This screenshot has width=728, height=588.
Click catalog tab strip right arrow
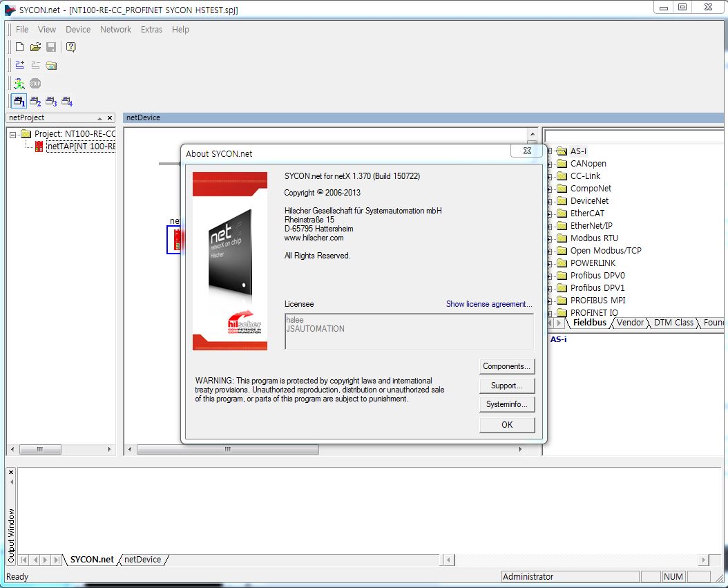click(x=559, y=323)
